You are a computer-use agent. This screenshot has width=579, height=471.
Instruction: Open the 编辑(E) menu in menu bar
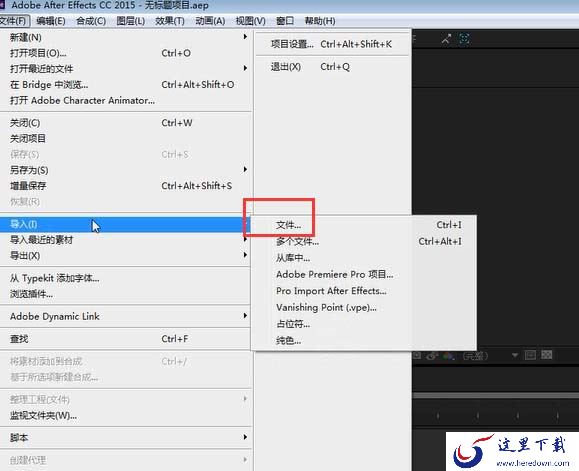51,21
